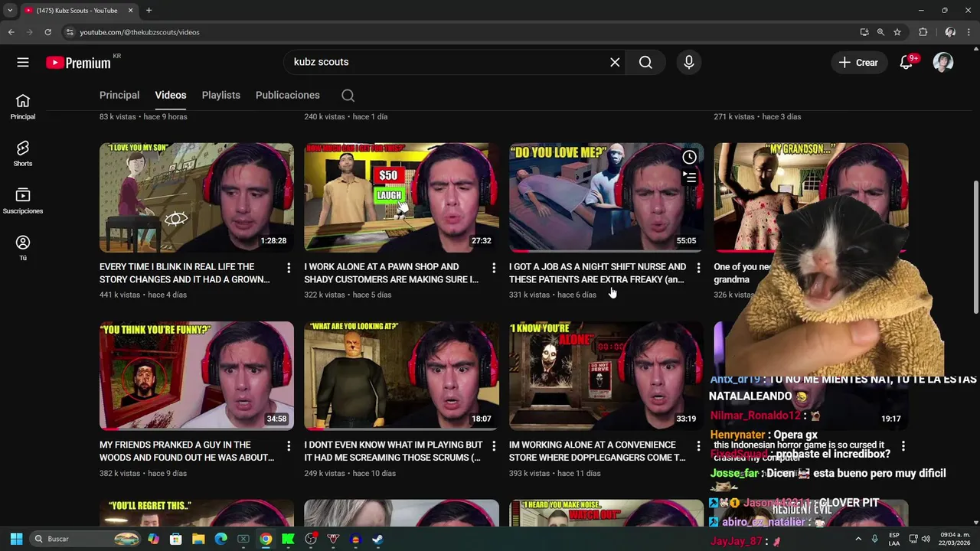
Task: Switch to the Playlists tab
Action: (x=221, y=95)
